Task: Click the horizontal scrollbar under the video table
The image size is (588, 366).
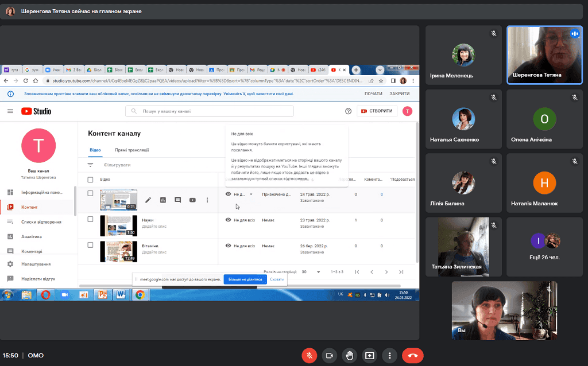Action: click(240, 286)
